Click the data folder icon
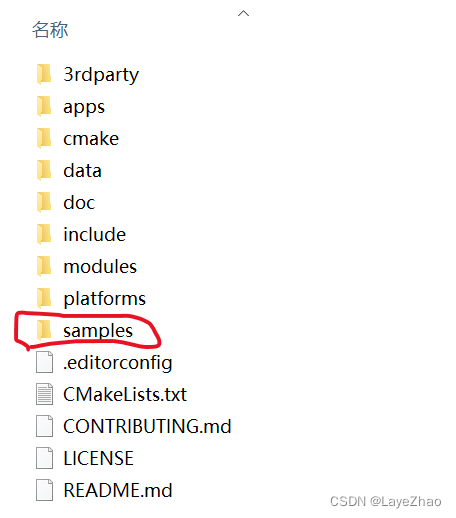 click(x=44, y=170)
